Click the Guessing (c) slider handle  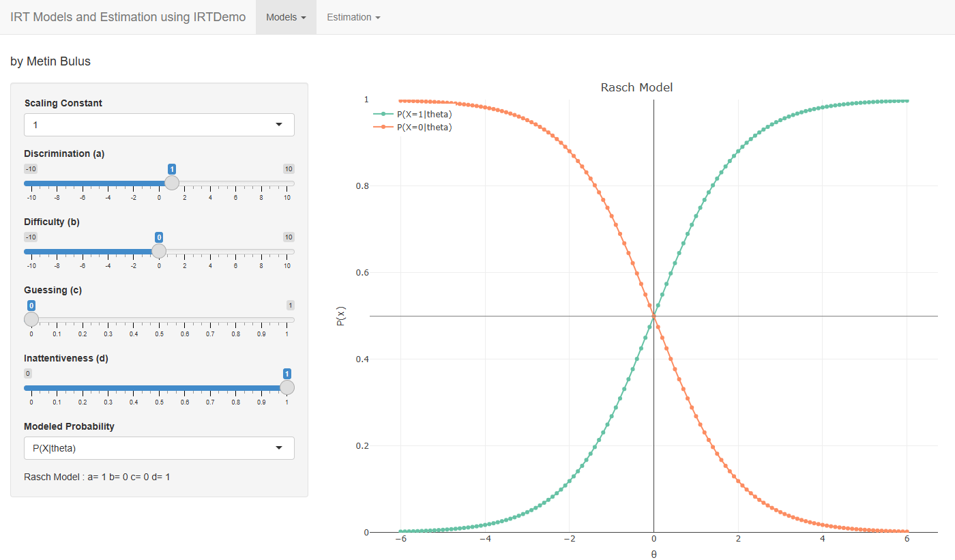(x=31, y=319)
